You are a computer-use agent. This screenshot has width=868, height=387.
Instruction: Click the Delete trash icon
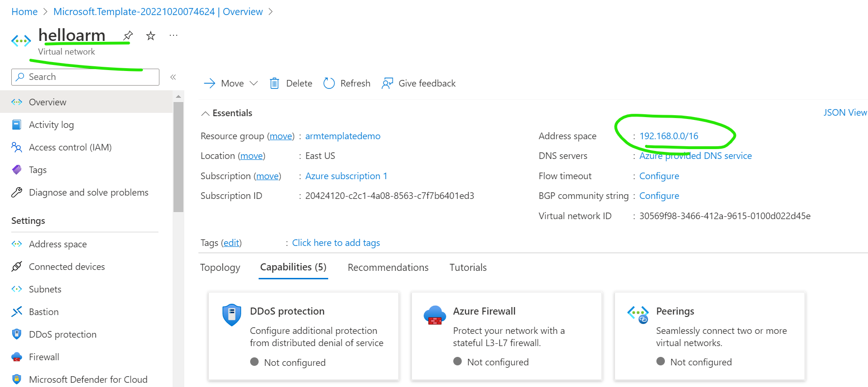275,83
